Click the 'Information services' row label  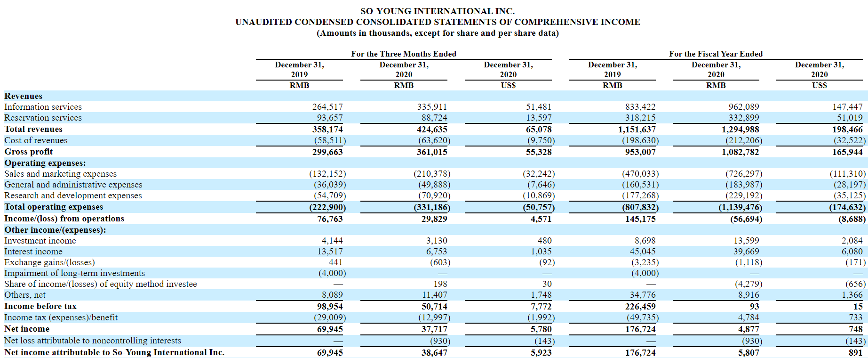(43, 107)
